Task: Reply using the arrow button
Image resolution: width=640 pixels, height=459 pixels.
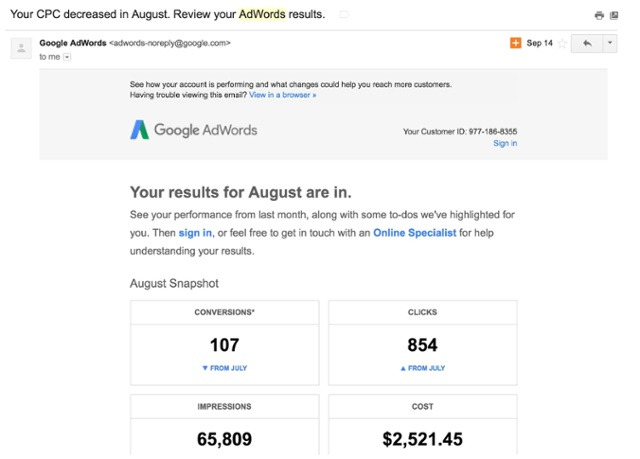Action: click(587, 43)
